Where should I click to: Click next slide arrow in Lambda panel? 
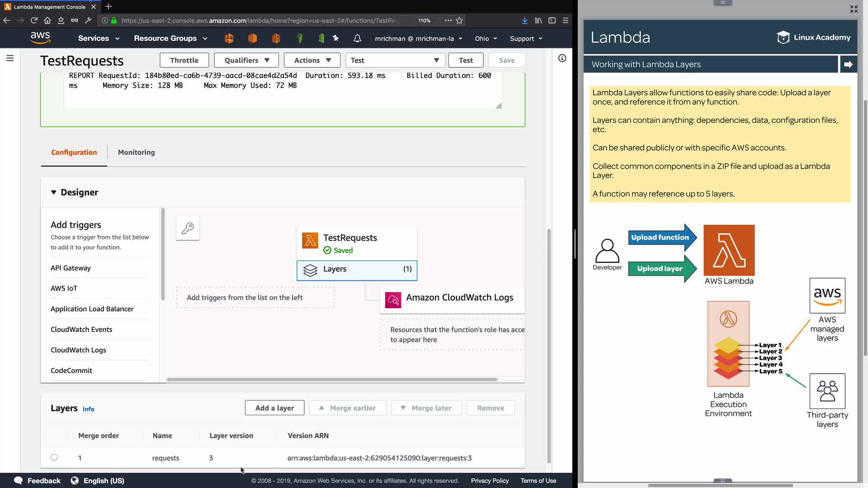pos(848,64)
